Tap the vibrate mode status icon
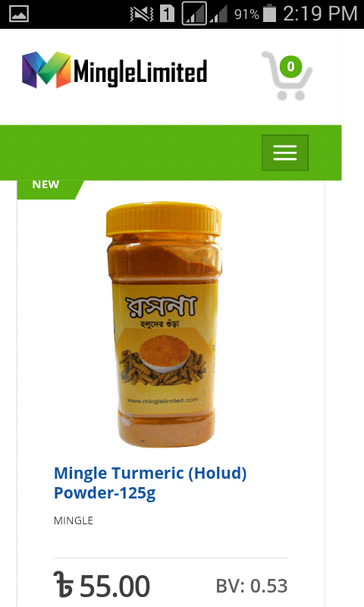Screen dimensions: 364x607 (x=142, y=14)
